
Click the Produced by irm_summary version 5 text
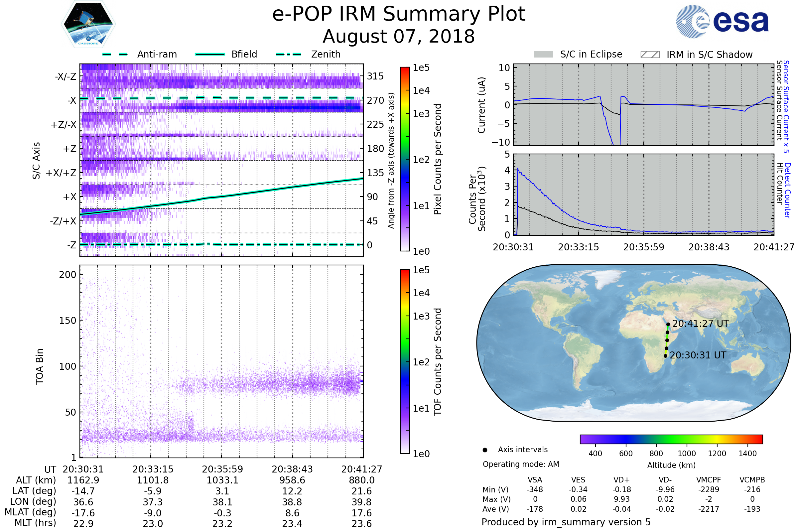click(x=566, y=522)
